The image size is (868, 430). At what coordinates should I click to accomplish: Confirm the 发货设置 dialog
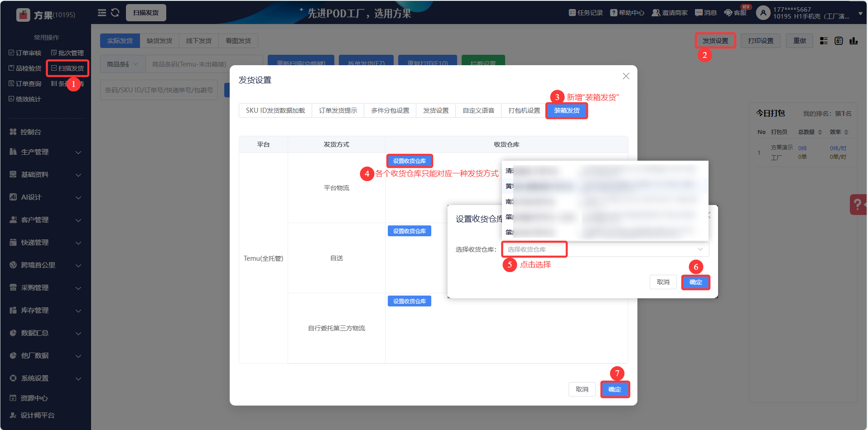tap(615, 389)
